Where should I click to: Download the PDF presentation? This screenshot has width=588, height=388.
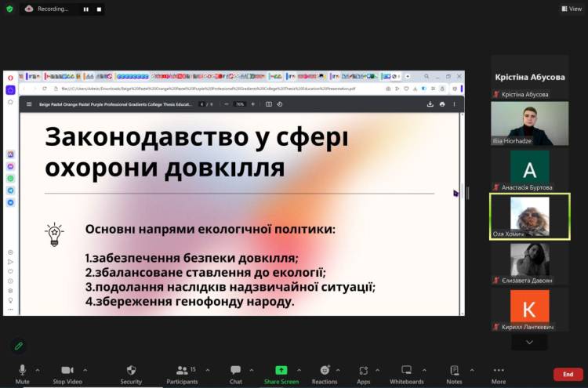point(430,103)
